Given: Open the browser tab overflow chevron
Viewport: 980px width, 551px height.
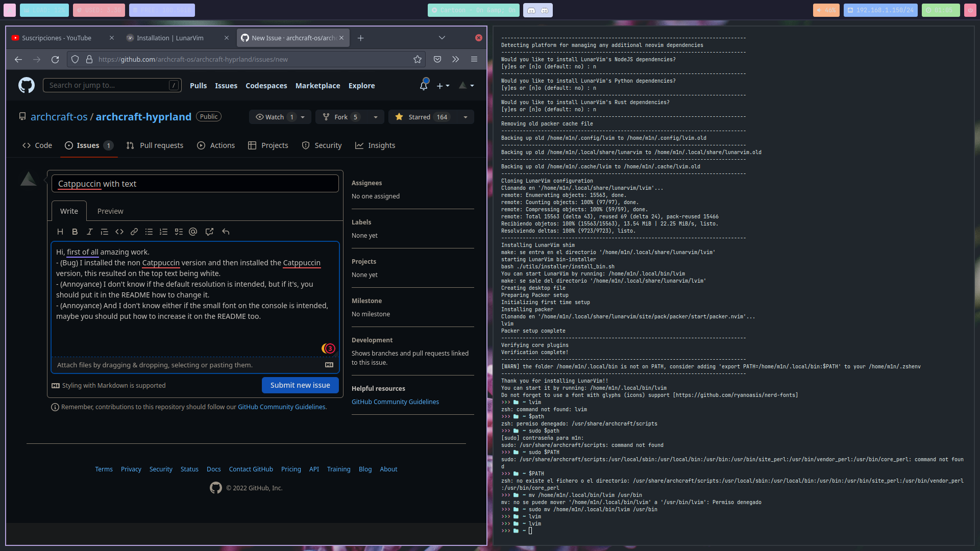Looking at the screenshot, I should tap(442, 37).
